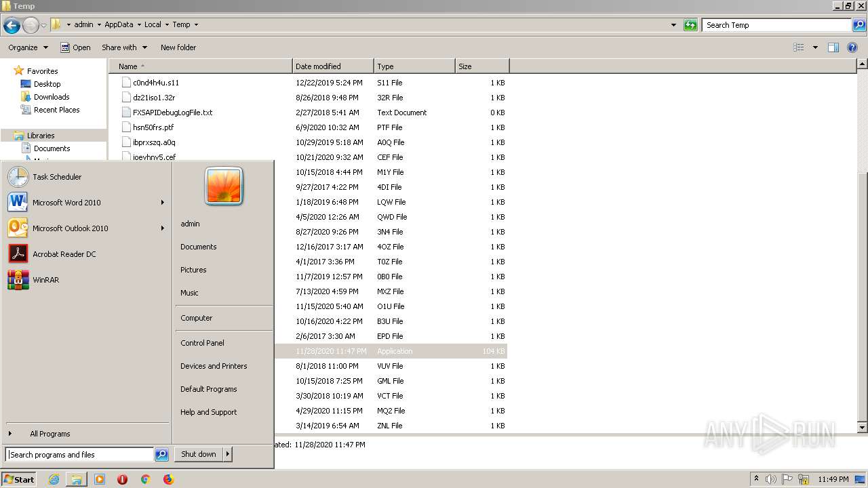The image size is (868, 488).
Task: Sort by Date modified column
Action: (x=333, y=66)
